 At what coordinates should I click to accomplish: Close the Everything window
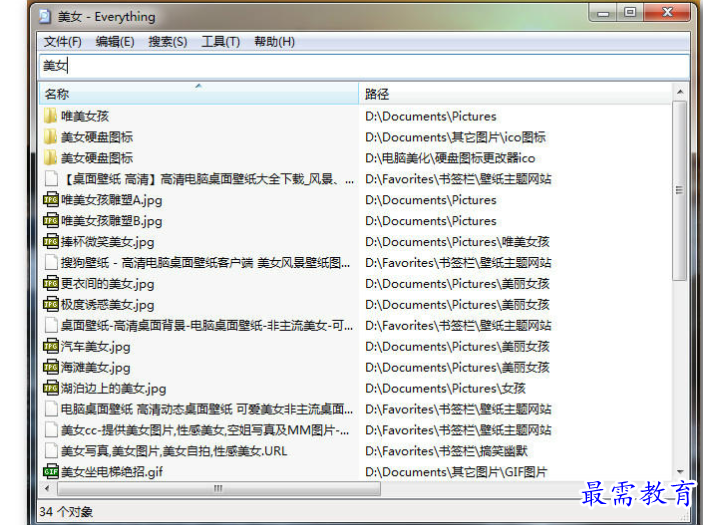667,12
